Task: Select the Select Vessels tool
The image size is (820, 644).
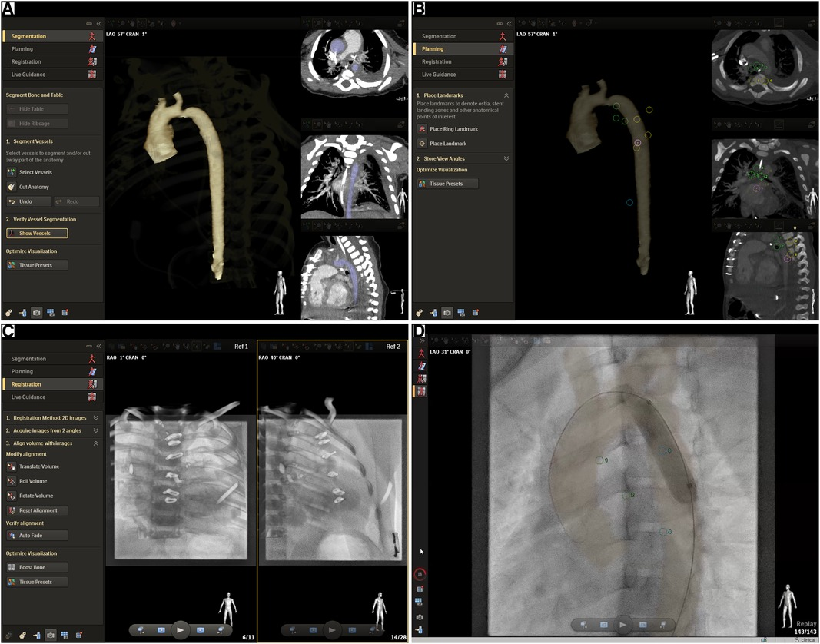Action: 36,172
